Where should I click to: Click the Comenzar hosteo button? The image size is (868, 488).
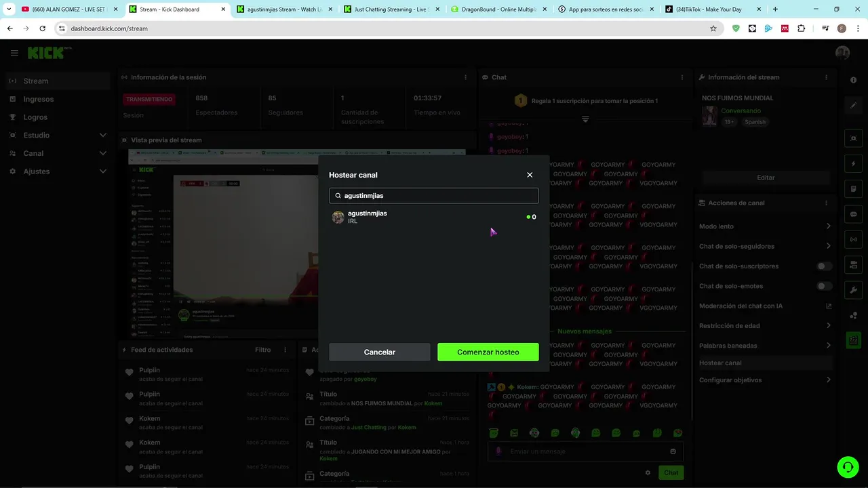coord(488,352)
